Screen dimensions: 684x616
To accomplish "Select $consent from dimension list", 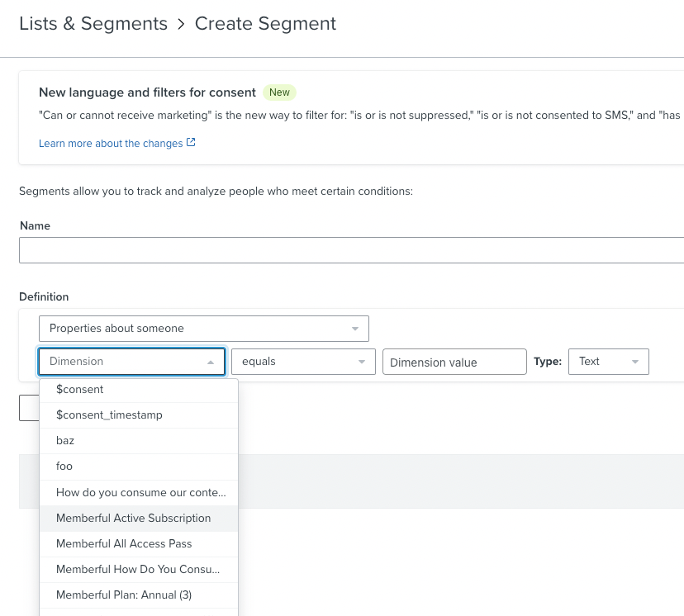I will click(80, 390).
